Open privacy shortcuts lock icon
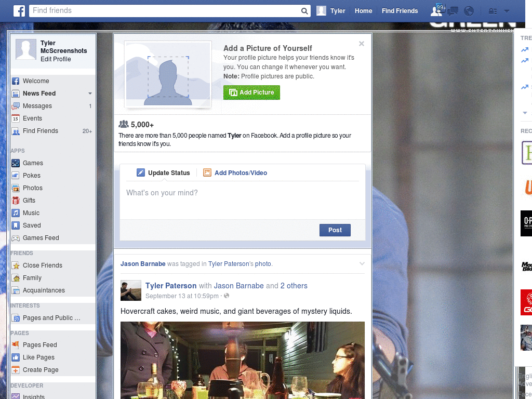 (493, 11)
